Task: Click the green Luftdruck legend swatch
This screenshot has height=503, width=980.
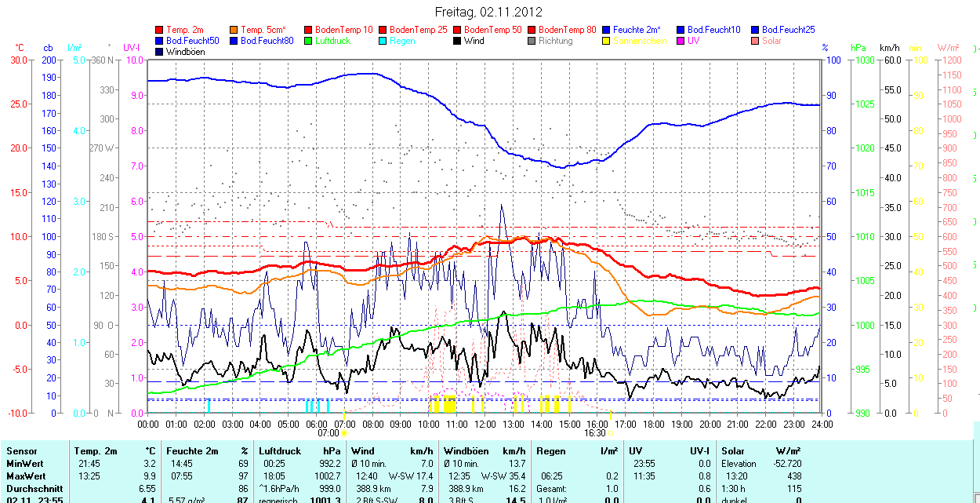Action: [x=308, y=41]
